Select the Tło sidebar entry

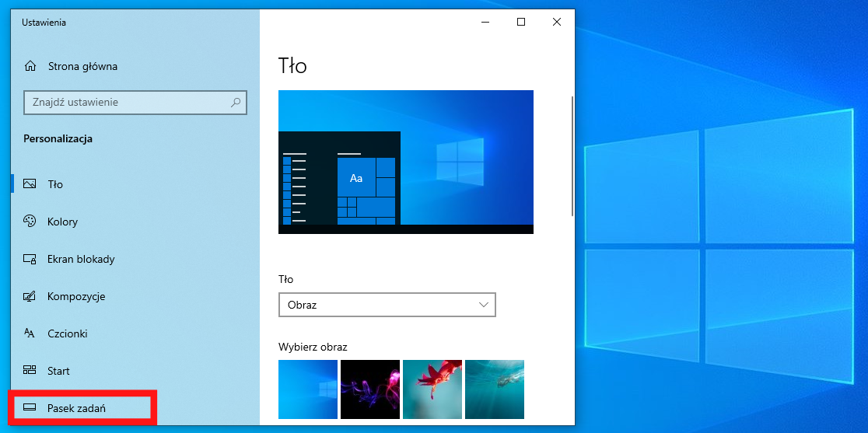click(x=135, y=183)
